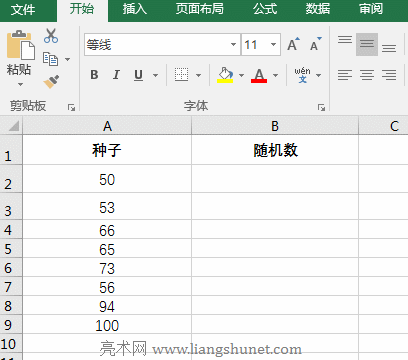
Task: Align cell content to middle
Action: tap(367, 44)
